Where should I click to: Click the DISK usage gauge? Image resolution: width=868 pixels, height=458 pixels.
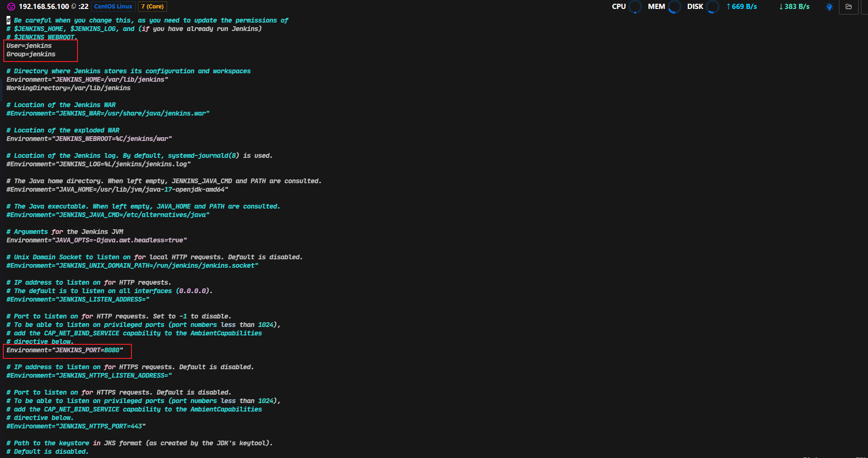713,7
